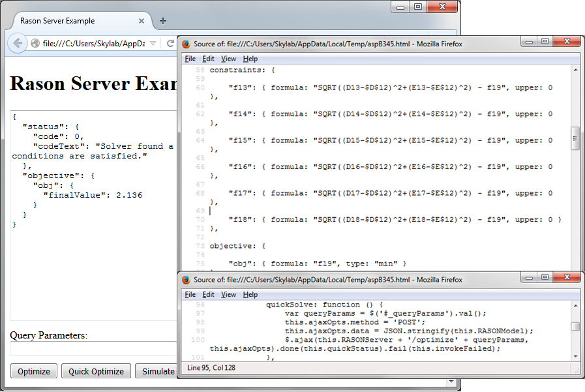The image size is (585, 392).
Task: Click the "finalValue": 2.136 result text
Action: pyautogui.click(x=93, y=195)
